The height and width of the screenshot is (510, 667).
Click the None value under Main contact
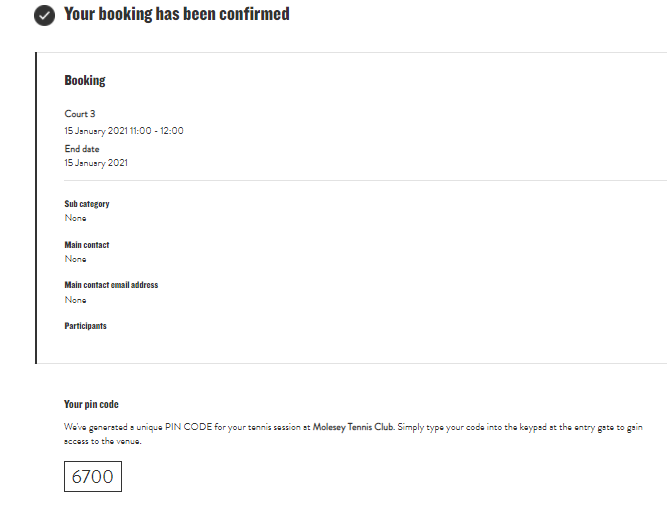coord(75,259)
